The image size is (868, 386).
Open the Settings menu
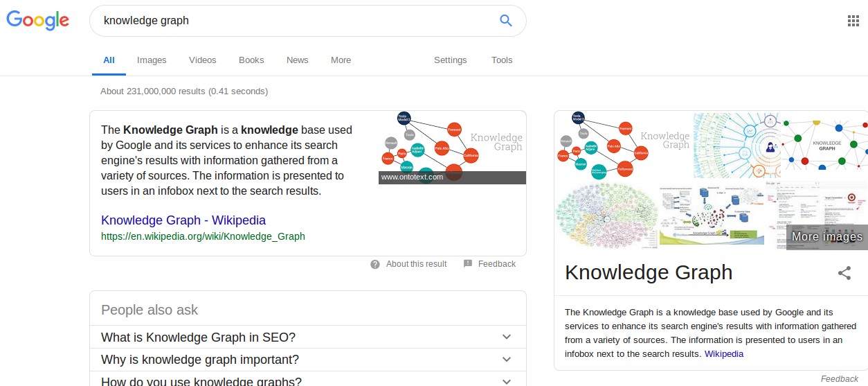[x=451, y=60]
